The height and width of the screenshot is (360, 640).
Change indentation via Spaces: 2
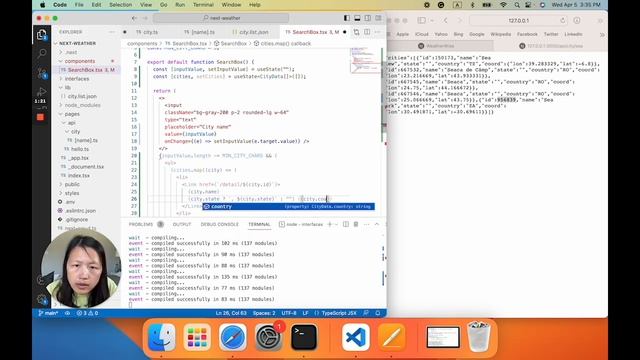click(264, 313)
